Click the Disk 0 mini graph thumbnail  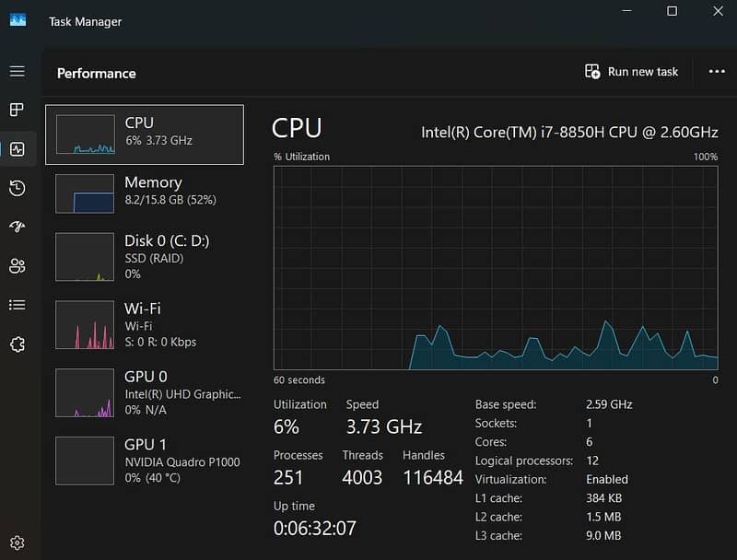(85, 257)
